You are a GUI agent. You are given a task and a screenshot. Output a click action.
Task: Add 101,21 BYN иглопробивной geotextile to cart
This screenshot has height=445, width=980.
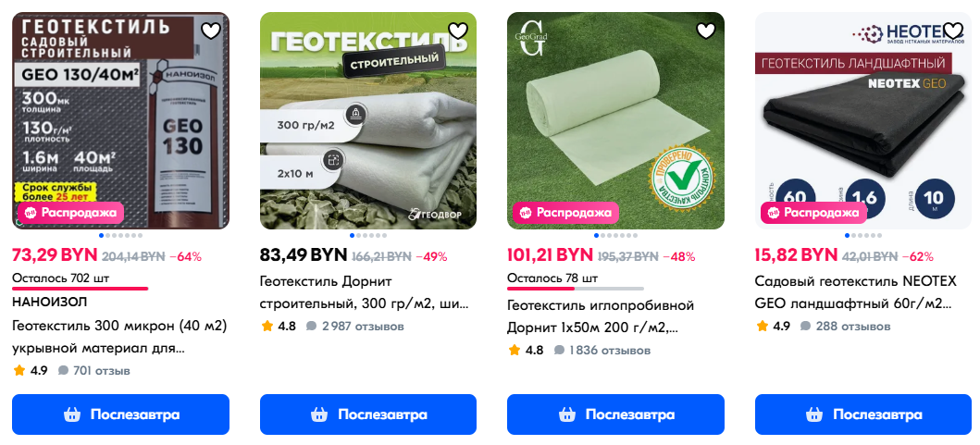click(615, 414)
